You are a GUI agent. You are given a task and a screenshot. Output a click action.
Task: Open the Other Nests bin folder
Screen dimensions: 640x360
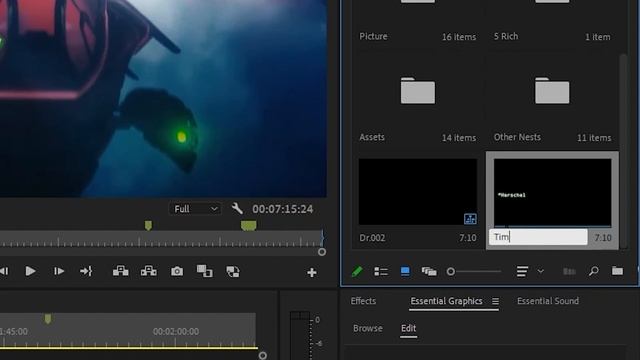552,91
